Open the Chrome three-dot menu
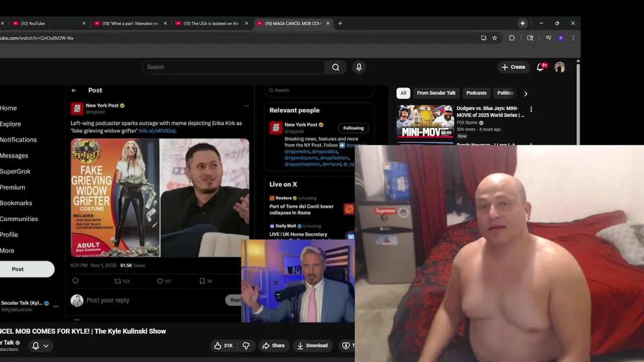644x362 pixels. coord(573,38)
